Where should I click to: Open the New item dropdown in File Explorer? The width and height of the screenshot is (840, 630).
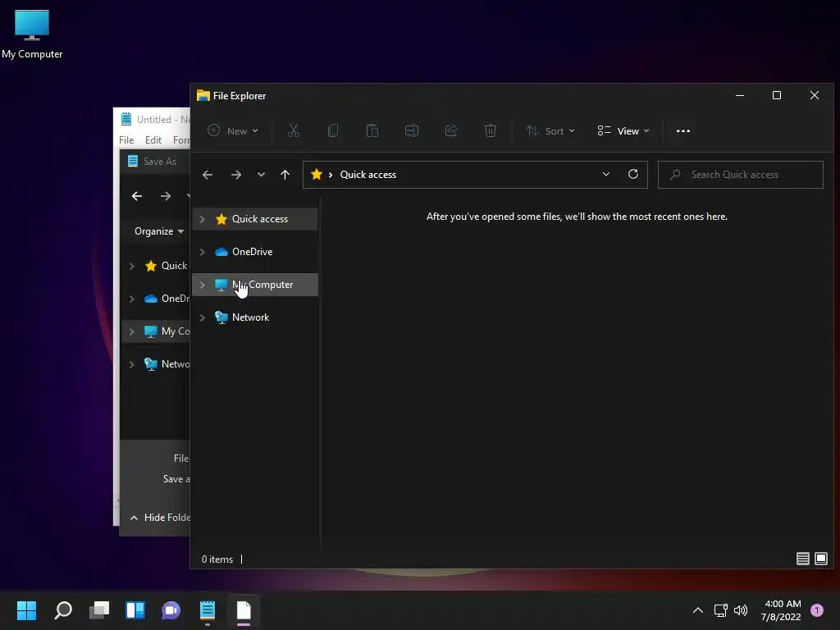point(233,130)
